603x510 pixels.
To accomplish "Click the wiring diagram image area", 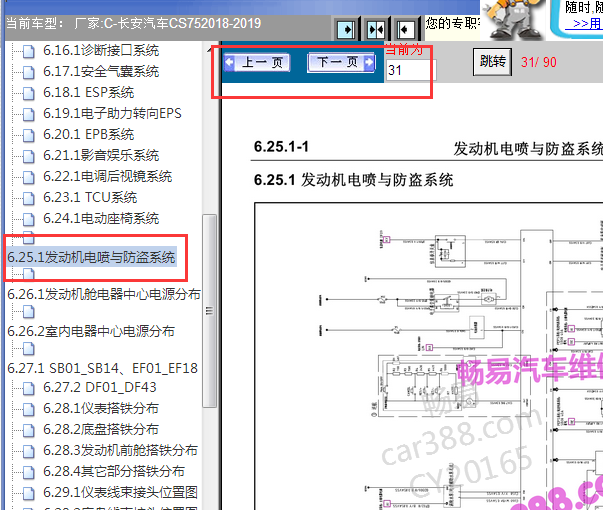I will pyautogui.click(x=428, y=356).
